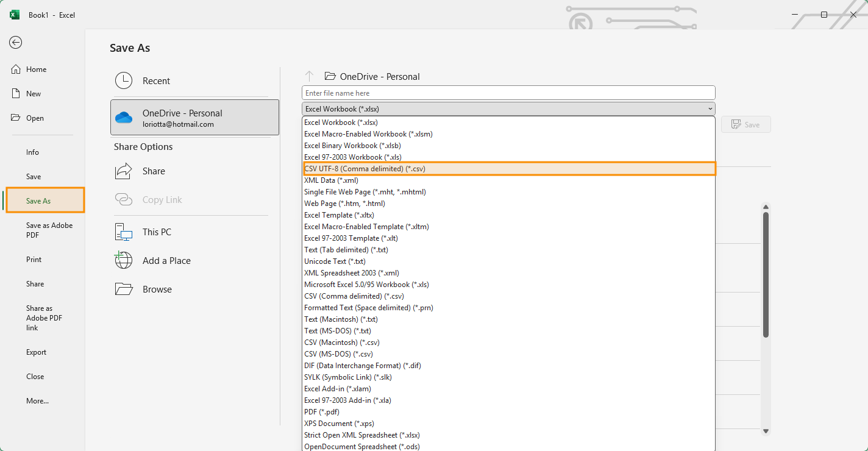Click the Home house icon
Screen dimensions: 868x451
click(16, 69)
